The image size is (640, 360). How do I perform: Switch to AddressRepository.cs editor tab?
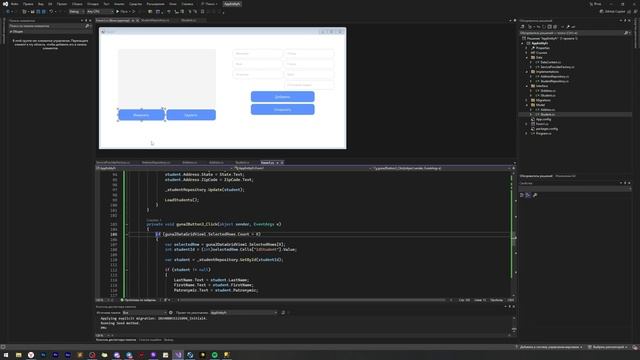pyautogui.click(x=156, y=162)
